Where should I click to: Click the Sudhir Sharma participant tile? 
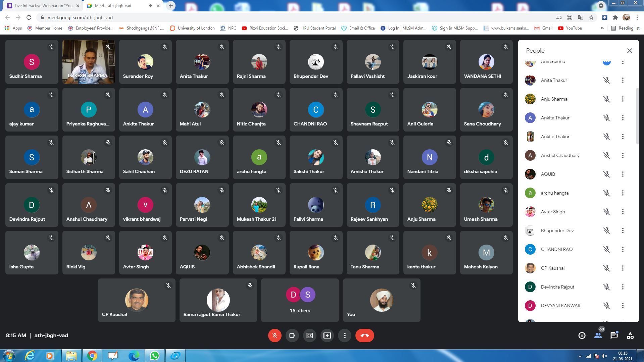point(32,62)
